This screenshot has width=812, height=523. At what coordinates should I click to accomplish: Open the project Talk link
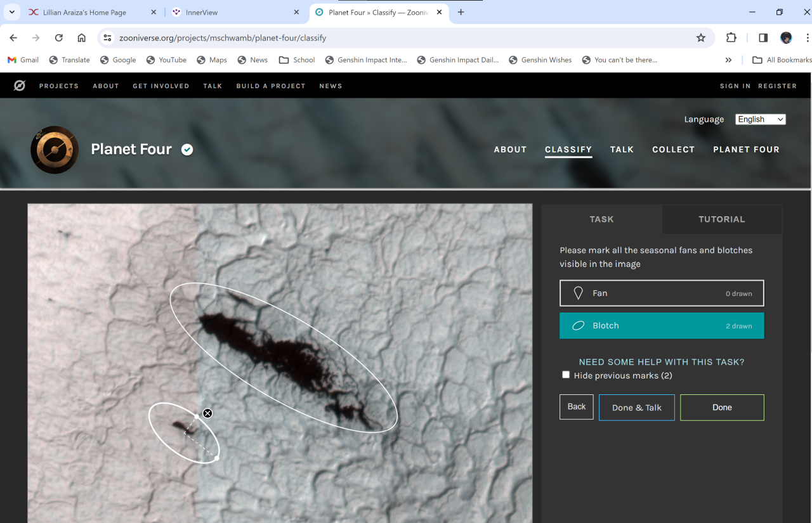(x=622, y=150)
